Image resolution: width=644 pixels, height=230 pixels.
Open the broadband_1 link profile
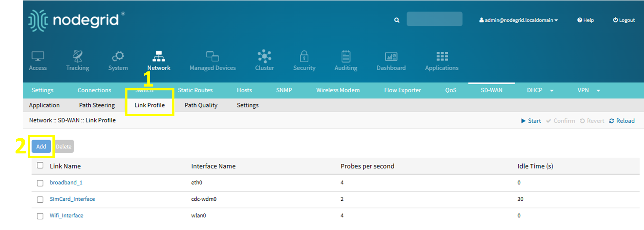[x=66, y=182]
